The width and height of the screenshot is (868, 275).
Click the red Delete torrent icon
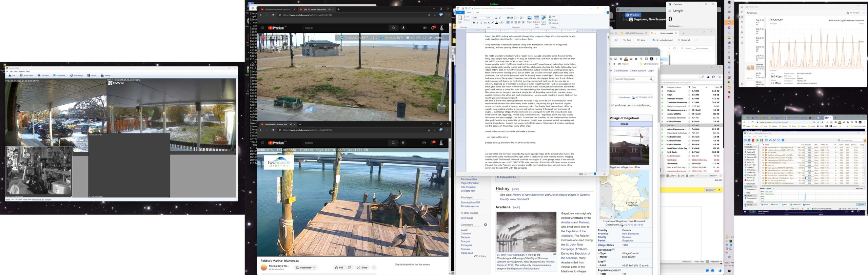click(x=753, y=140)
